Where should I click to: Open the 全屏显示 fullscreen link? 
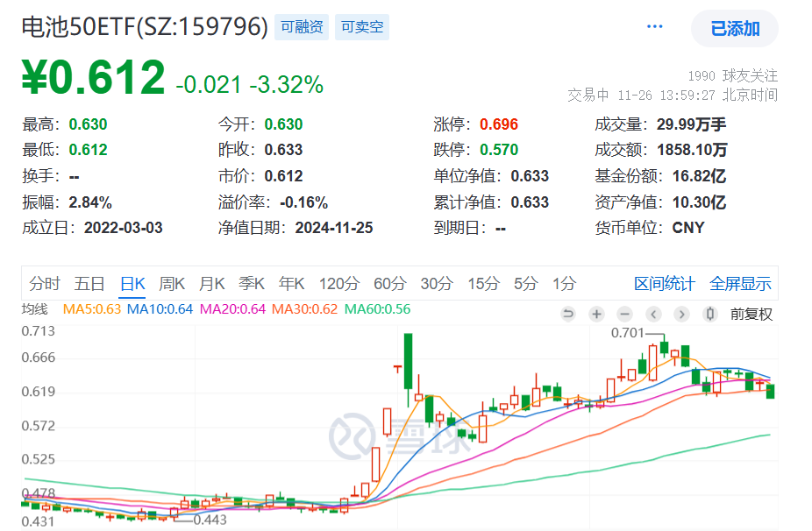click(x=740, y=284)
